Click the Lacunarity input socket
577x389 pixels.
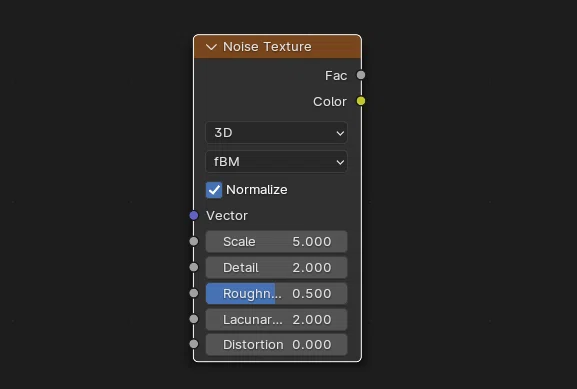click(194, 319)
